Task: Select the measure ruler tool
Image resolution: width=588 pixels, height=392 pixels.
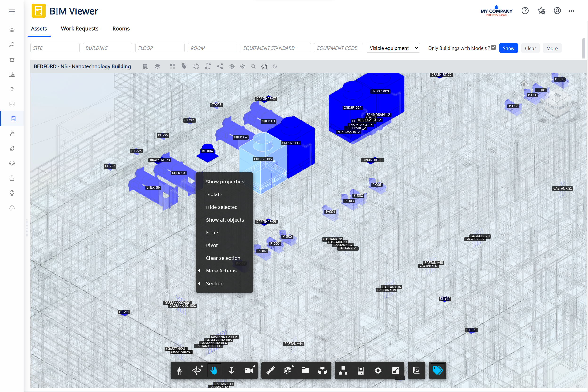Action: click(x=270, y=370)
